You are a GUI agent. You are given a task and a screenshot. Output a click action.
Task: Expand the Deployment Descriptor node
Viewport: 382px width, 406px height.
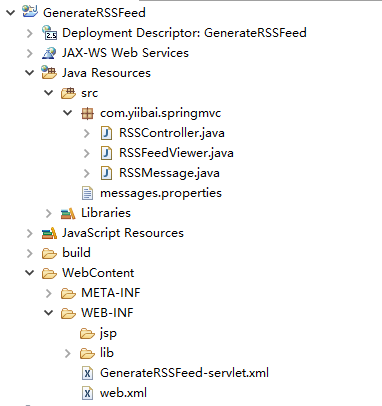(x=30, y=33)
